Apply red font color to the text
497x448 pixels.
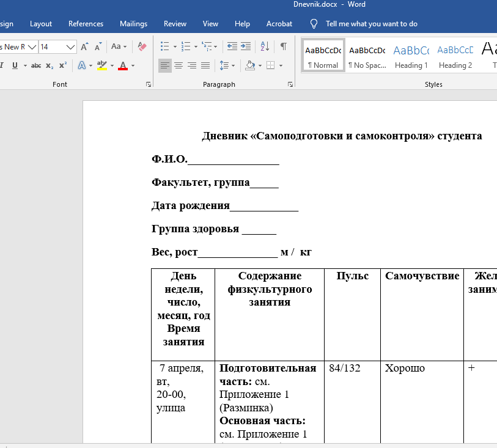[123, 65]
